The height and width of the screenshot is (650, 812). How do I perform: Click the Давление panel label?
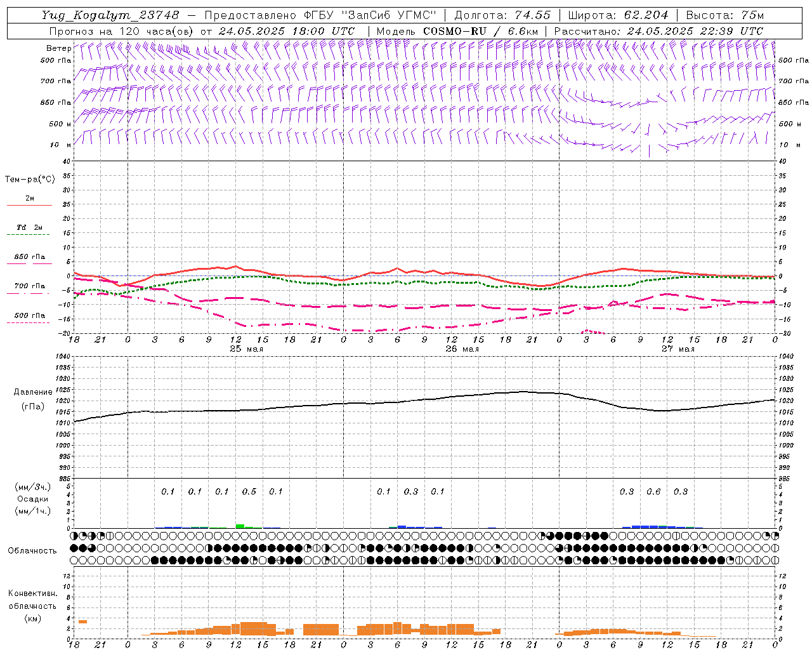33,392
